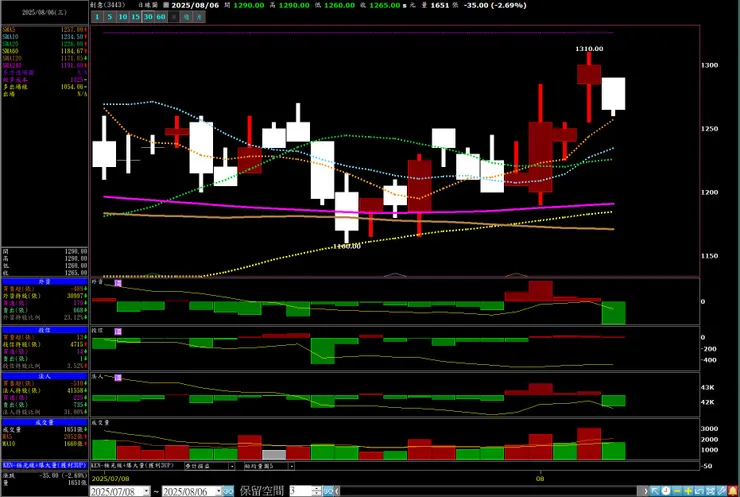The width and height of the screenshot is (740, 497).
Task: Open the first indicator dropdown in bottom pane
Action: [232, 466]
